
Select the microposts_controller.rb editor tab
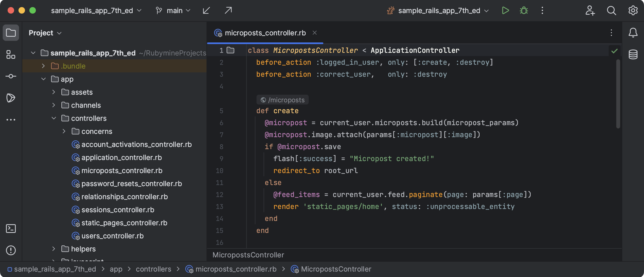pos(265,33)
